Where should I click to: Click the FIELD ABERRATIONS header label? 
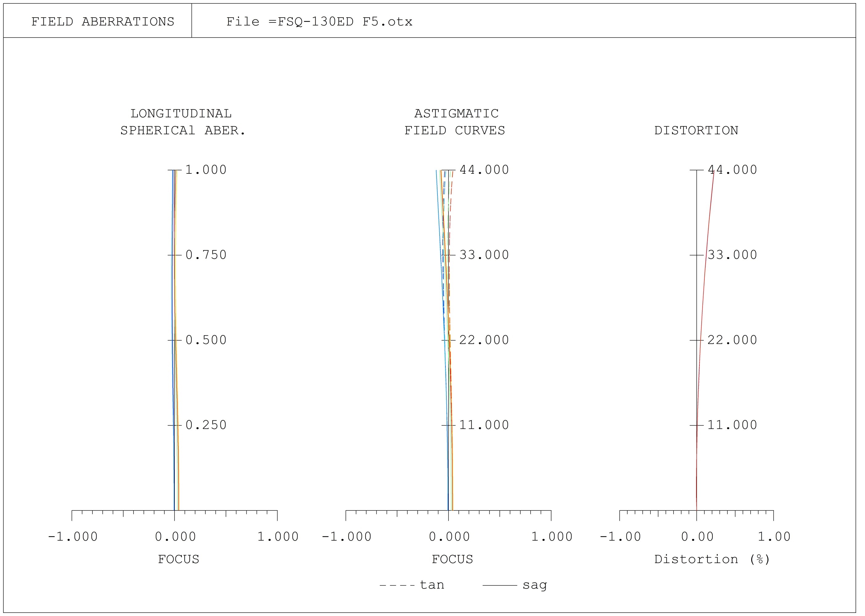coord(102,22)
